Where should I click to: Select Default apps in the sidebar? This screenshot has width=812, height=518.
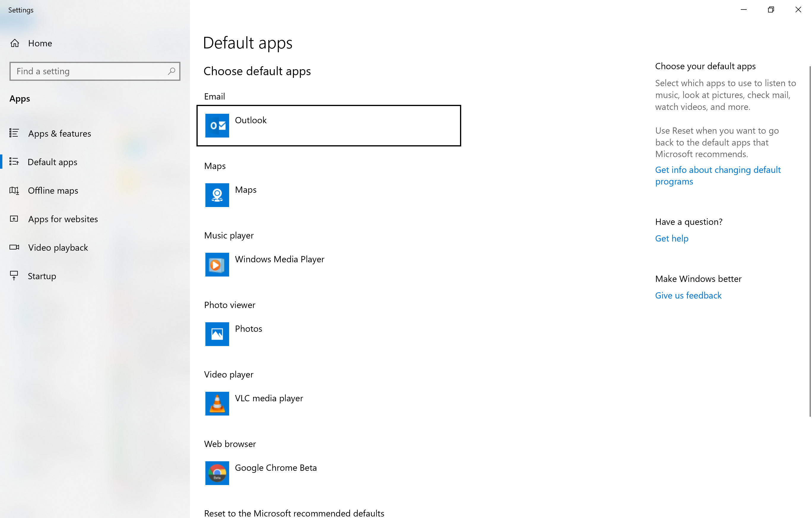tap(94, 162)
